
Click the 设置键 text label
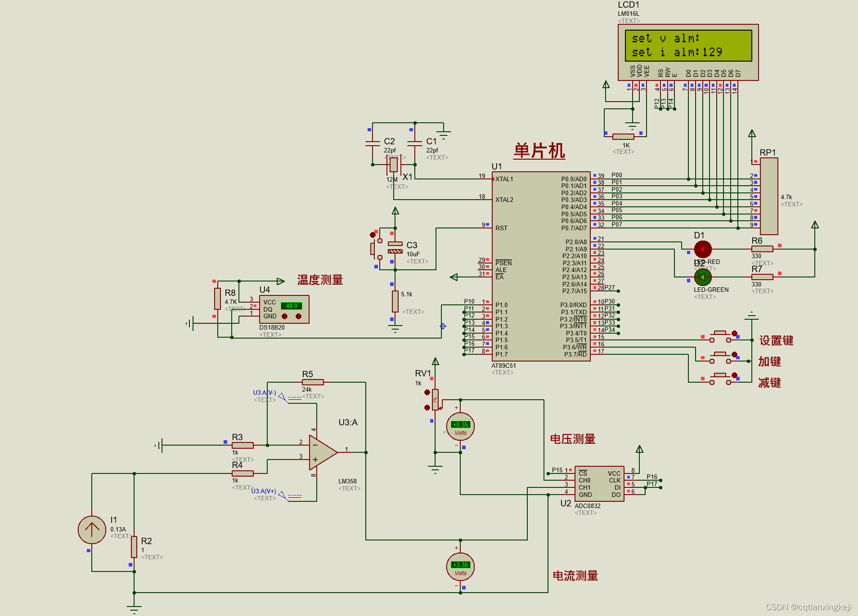pyautogui.click(x=776, y=341)
